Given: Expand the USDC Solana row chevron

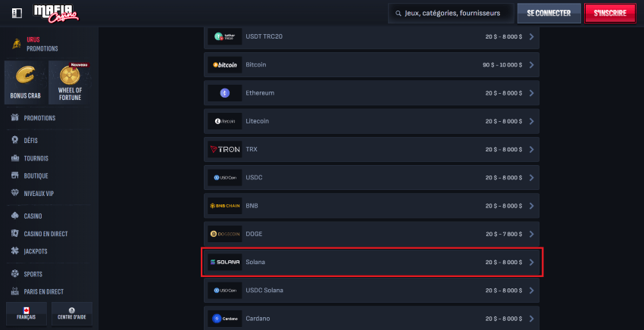Looking at the screenshot, I should 531,290.
